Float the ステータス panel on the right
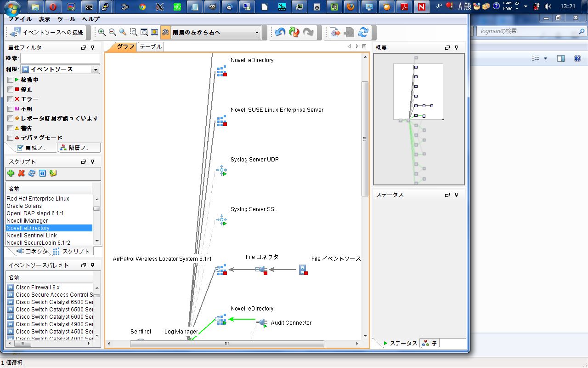588x368 pixels. point(447,195)
